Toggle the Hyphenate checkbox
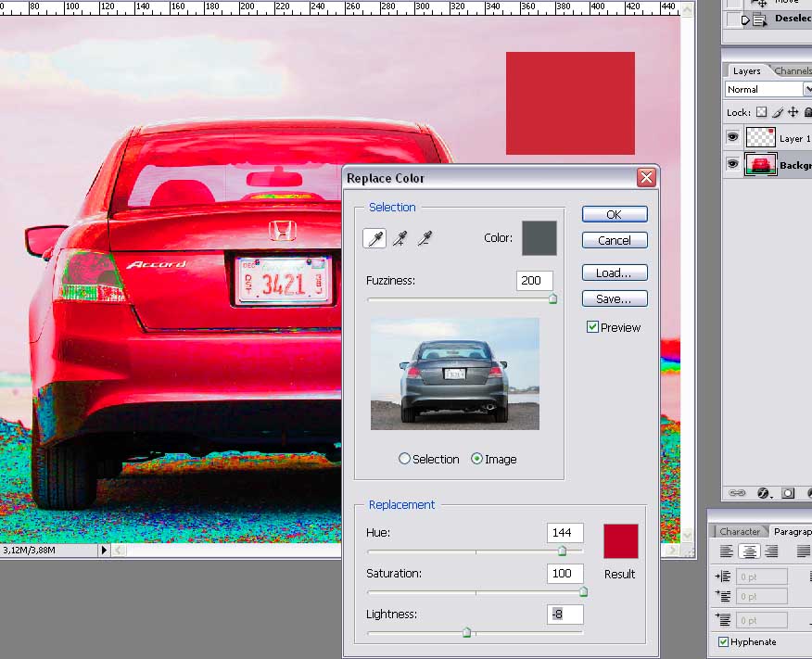The height and width of the screenshot is (659, 812). (x=723, y=642)
